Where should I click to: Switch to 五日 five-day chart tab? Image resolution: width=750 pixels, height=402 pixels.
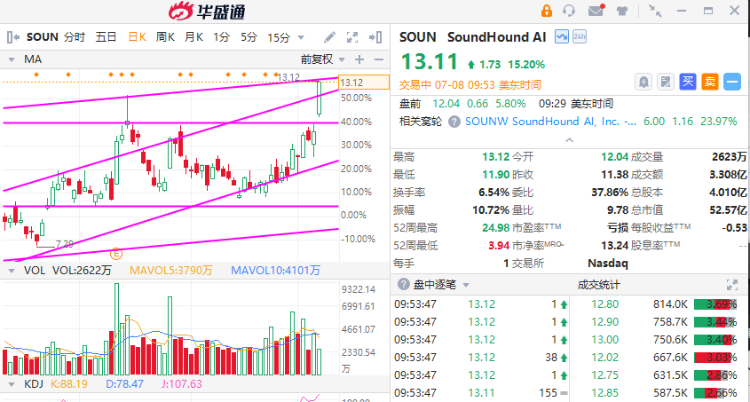tap(106, 37)
